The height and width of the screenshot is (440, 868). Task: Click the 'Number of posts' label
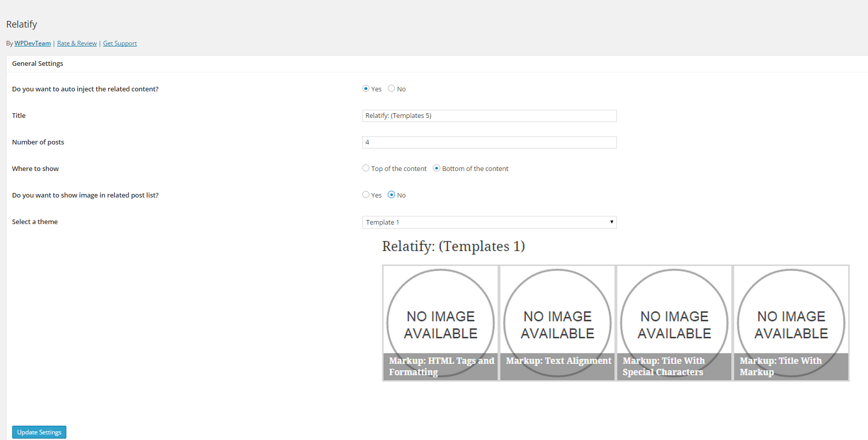(38, 142)
